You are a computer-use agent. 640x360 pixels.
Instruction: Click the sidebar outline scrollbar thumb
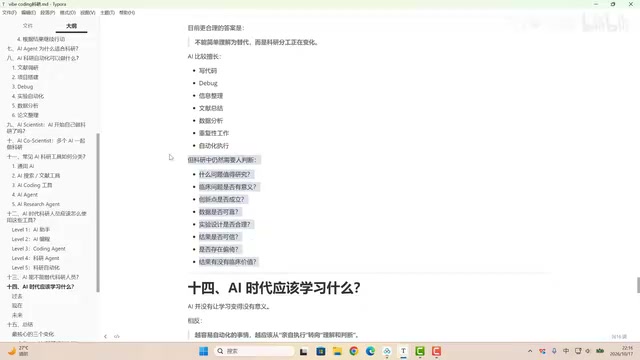click(x=98, y=213)
